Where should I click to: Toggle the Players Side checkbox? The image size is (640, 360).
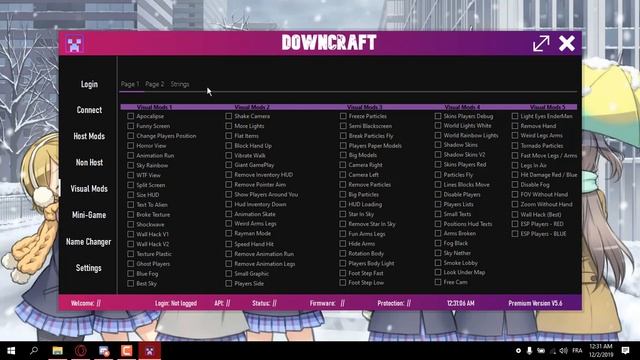click(x=229, y=283)
